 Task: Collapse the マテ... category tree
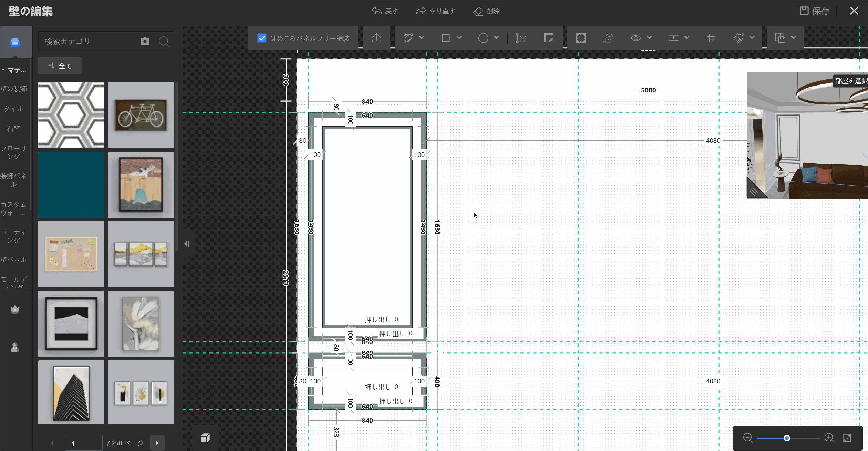3,70
